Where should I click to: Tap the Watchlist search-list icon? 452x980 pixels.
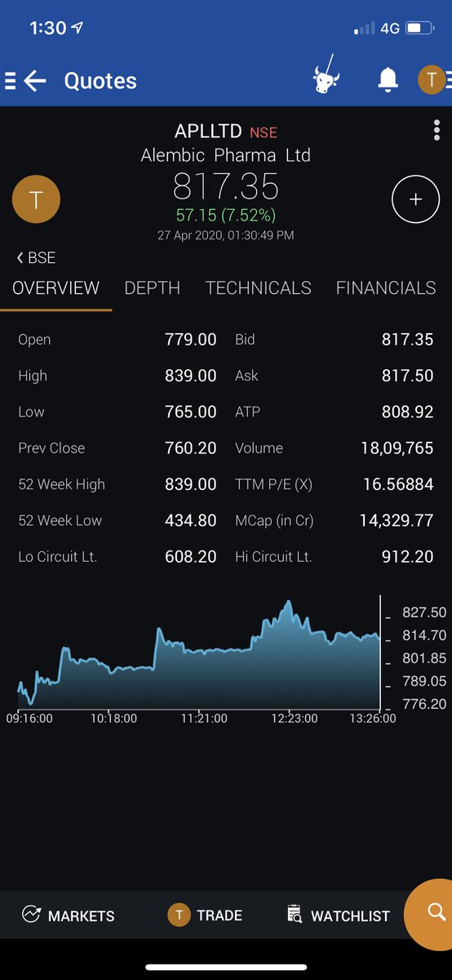point(295,915)
